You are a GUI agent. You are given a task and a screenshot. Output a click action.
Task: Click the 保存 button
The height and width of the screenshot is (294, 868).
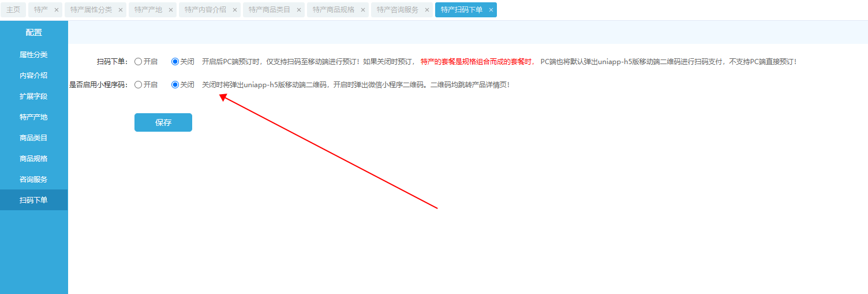[x=163, y=122]
